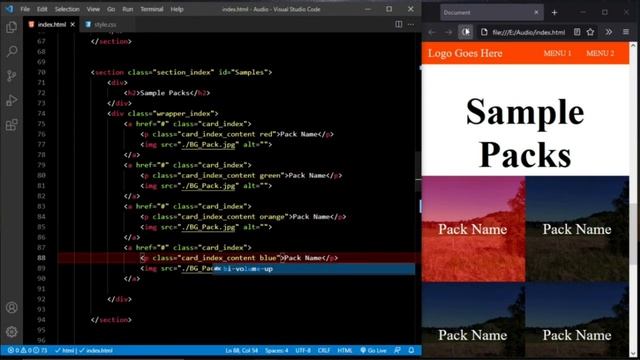This screenshot has width=640, height=360.
Task: Go back in the browser
Action: (432, 32)
